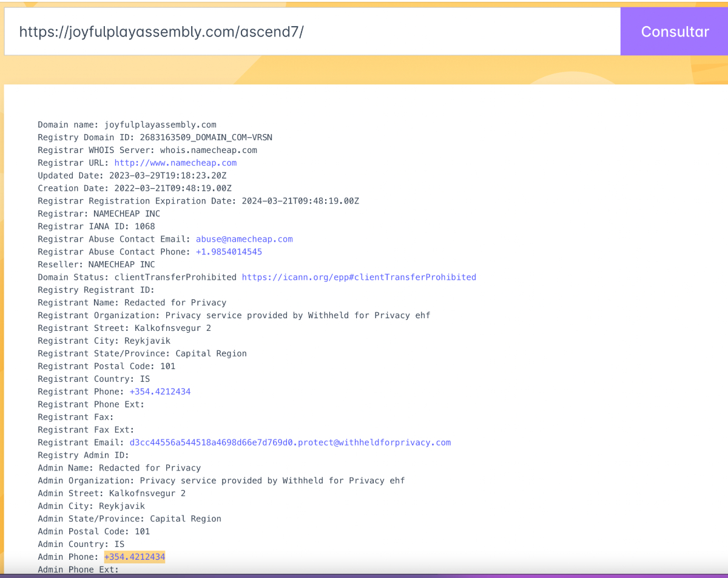Click the Registrant Phone number link
This screenshot has width=728, height=578.
click(160, 392)
